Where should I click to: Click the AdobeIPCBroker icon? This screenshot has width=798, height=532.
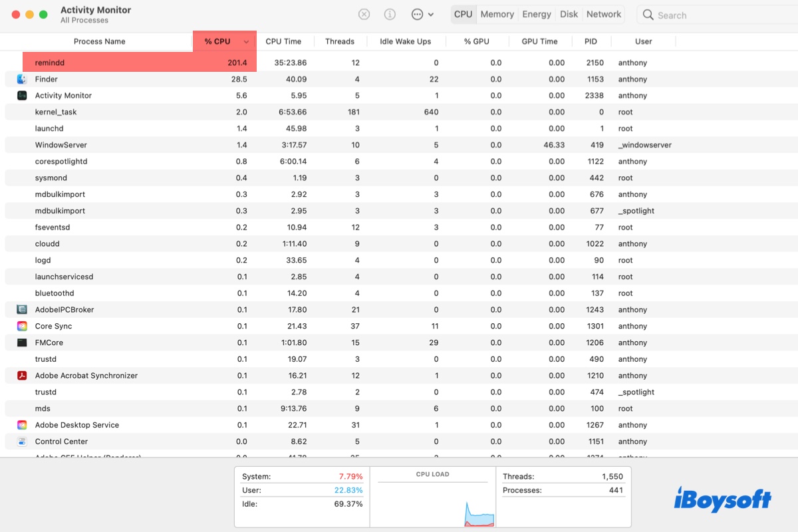[22, 309]
